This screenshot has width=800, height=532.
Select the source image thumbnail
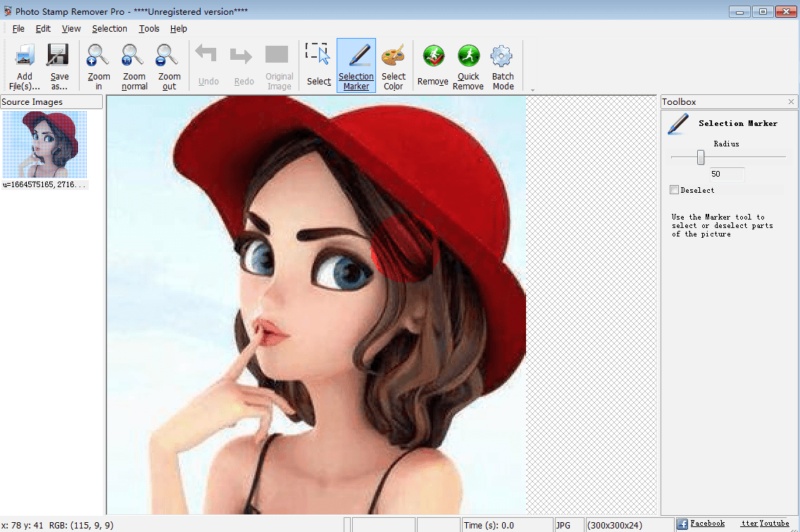[45, 144]
